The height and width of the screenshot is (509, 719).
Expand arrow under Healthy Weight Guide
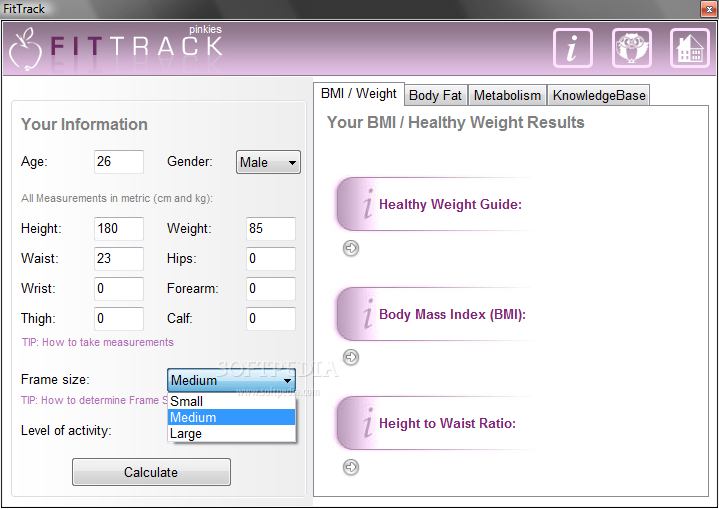click(351, 248)
